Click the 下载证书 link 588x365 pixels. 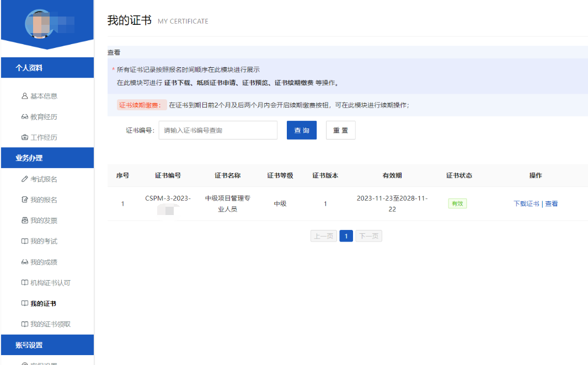point(526,203)
